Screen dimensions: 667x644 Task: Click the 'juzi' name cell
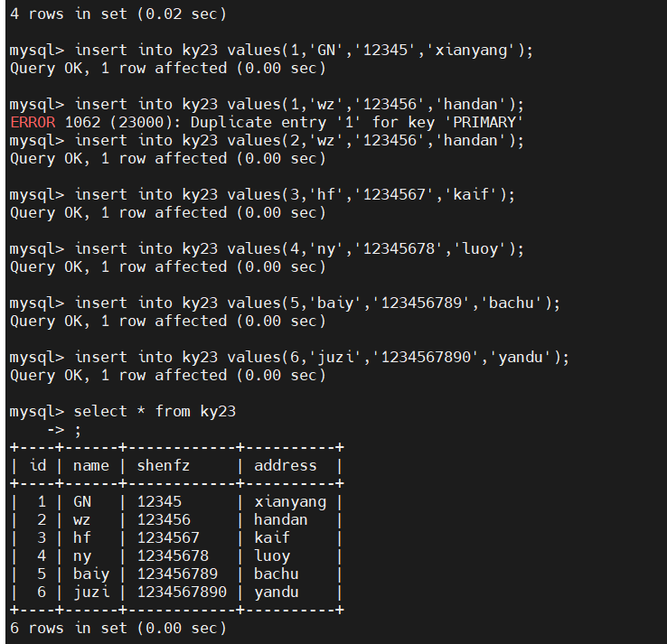pos(91,593)
